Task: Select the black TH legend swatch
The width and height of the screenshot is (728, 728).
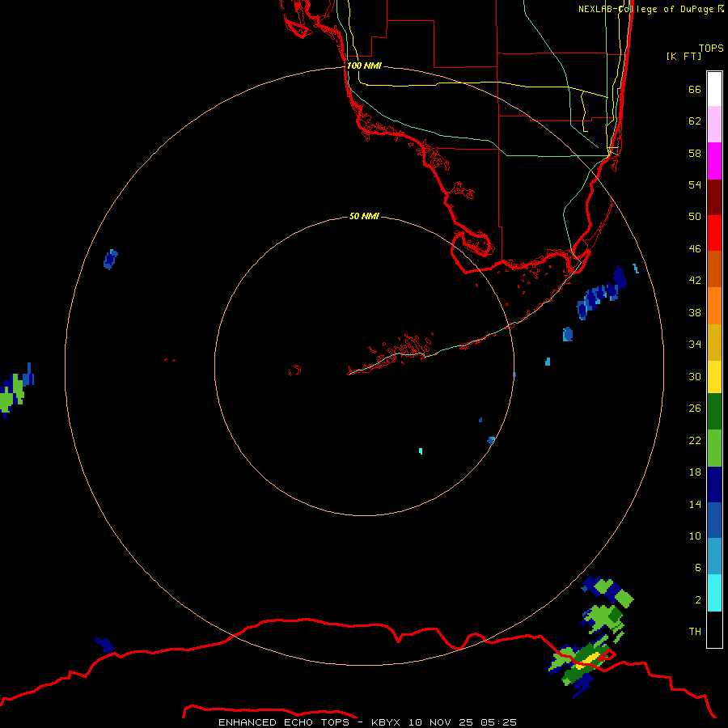Action: pos(714,629)
